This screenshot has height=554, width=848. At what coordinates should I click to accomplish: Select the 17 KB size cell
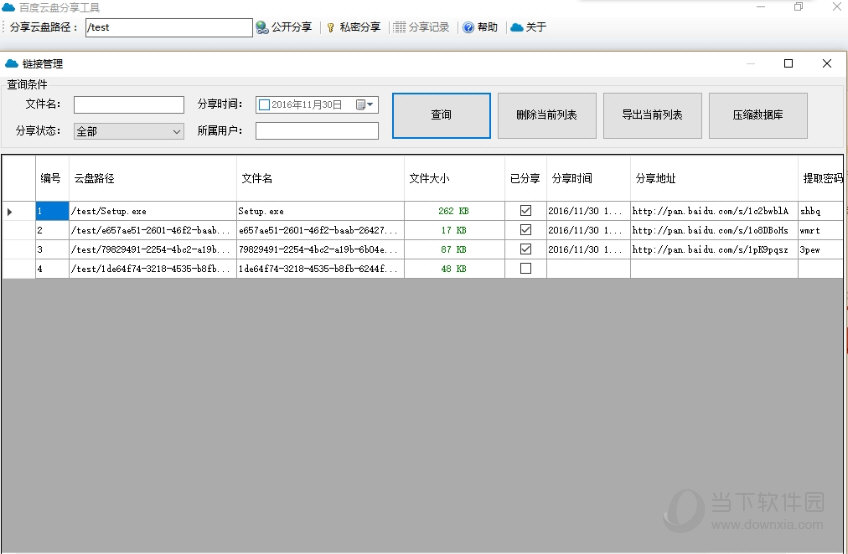pyautogui.click(x=454, y=230)
